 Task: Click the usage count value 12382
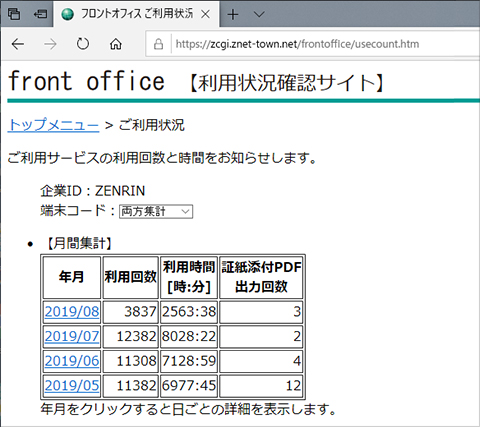pyautogui.click(x=136, y=337)
